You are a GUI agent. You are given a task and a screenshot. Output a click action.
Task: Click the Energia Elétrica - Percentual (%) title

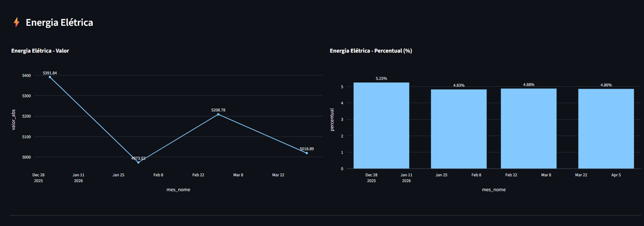(371, 51)
